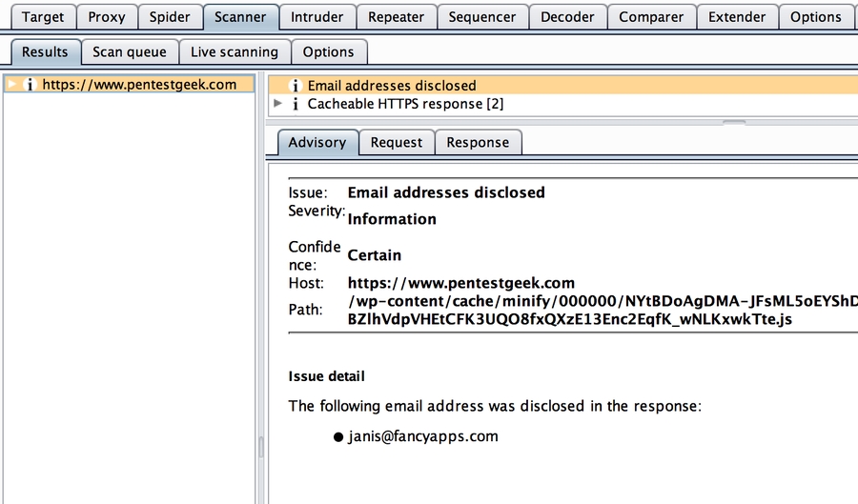858x504 pixels.
Task: Go to the Intruder tab
Action: pyautogui.click(x=317, y=17)
